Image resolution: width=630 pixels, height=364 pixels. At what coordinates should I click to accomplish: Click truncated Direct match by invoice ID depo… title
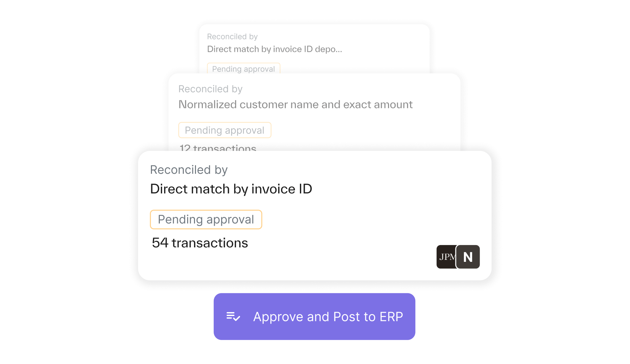pos(275,49)
